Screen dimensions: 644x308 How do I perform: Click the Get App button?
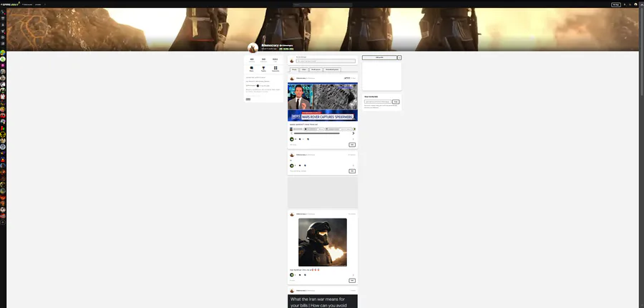[x=616, y=5]
